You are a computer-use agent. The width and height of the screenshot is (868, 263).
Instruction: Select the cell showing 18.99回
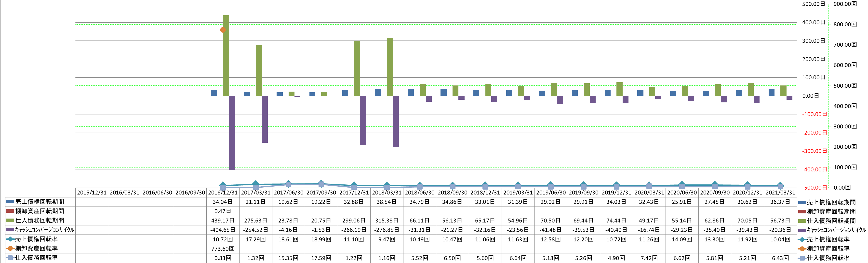pyautogui.click(x=321, y=239)
